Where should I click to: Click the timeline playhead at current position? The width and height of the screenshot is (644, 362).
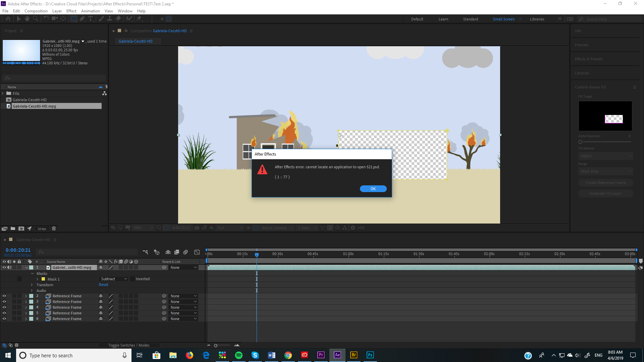pos(256,255)
